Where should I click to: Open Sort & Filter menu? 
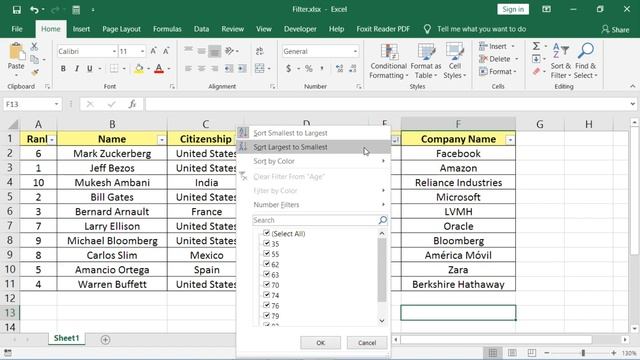[x=561, y=61]
